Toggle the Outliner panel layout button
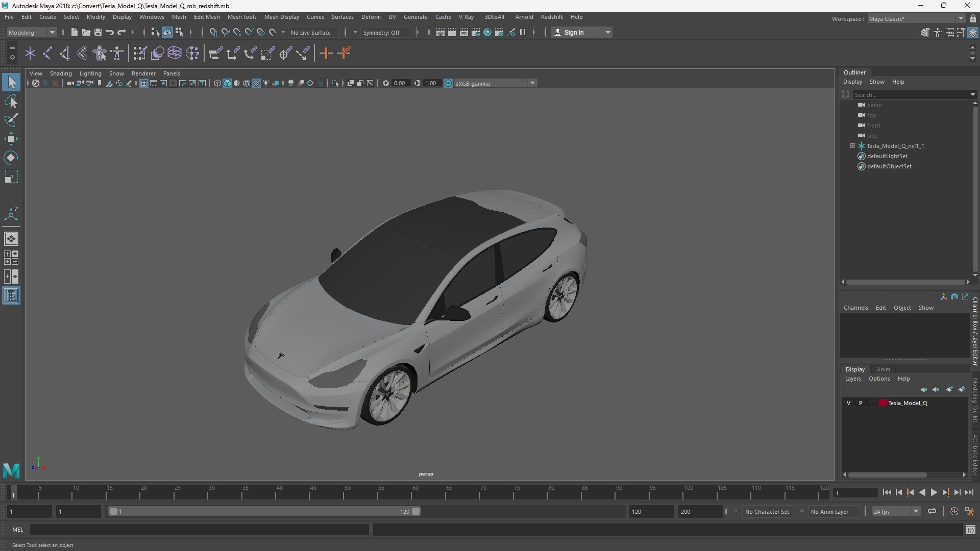The width and height of the screenshot is (980, 551). tap(11, 296)
